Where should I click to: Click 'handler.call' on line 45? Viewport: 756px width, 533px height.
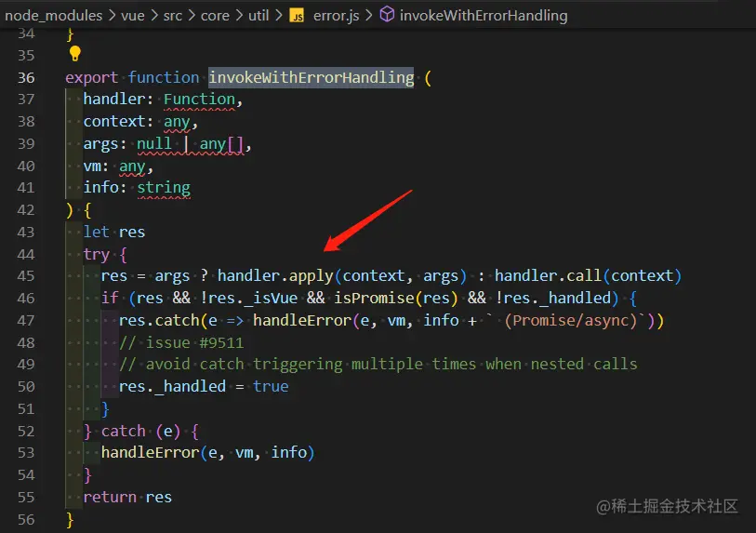(x=548, y=276)
